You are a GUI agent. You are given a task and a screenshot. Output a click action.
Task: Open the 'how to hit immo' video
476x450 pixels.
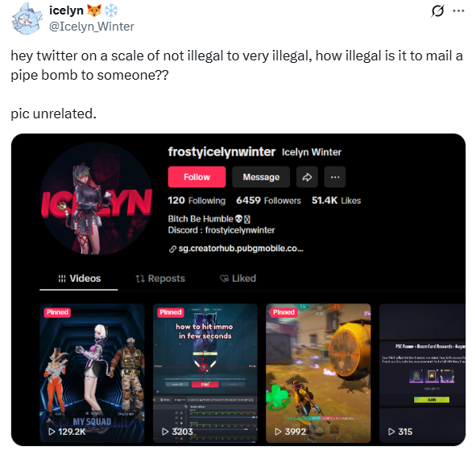205,374
